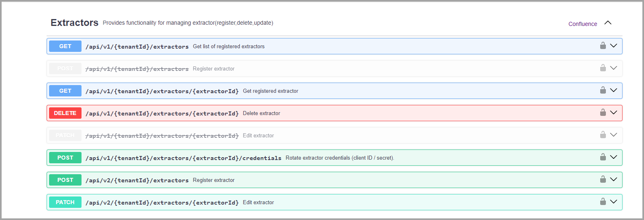Expand the GET list of registered extractors chevron
The image size is (644, 220).
[614, 46]
